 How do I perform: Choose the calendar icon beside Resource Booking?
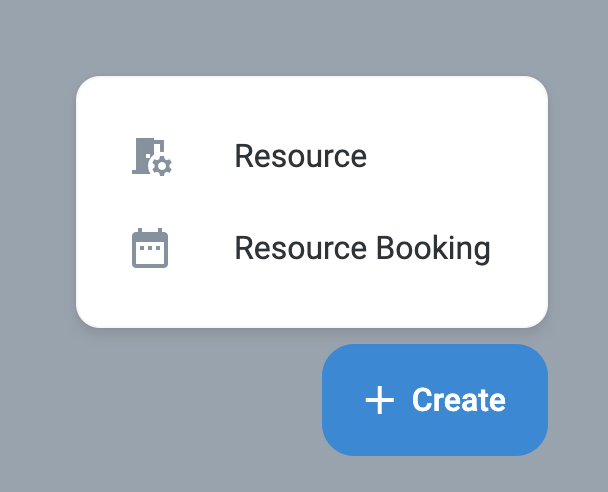click(150, 248)
